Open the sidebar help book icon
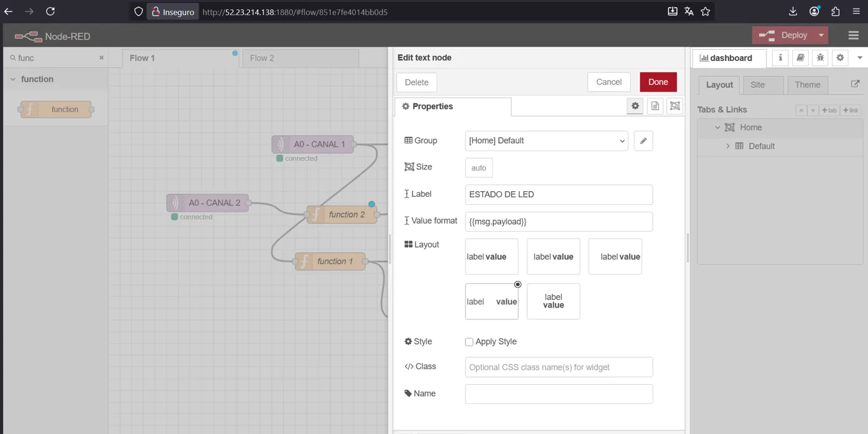 coord(800,58)
